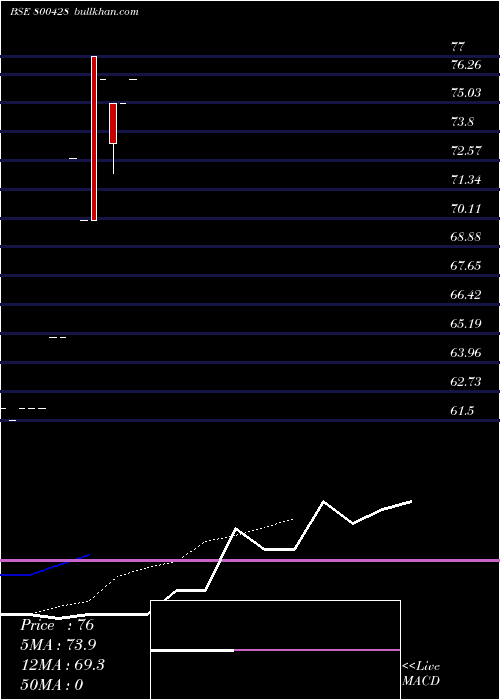Click the 63.96 price axis label
Viewport: 500px width, 700px height.
pyautogui.click(x=466, y=353)
